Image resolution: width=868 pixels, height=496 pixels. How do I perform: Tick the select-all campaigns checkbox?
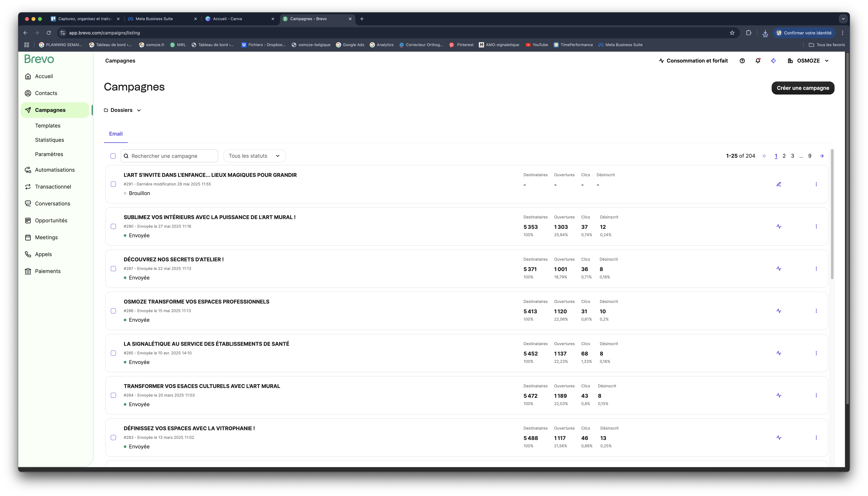pyautogui.click(x=113, y=156)
